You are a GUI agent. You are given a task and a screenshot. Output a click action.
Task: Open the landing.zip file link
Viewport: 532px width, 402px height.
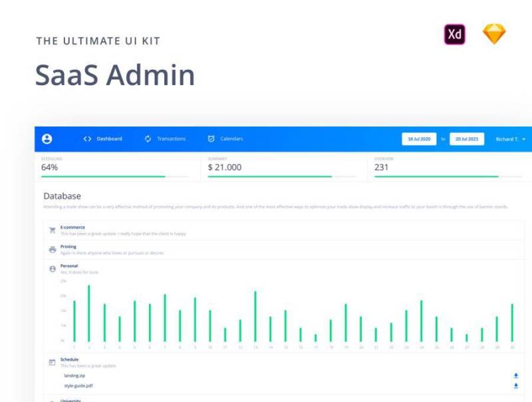point(74,375)
